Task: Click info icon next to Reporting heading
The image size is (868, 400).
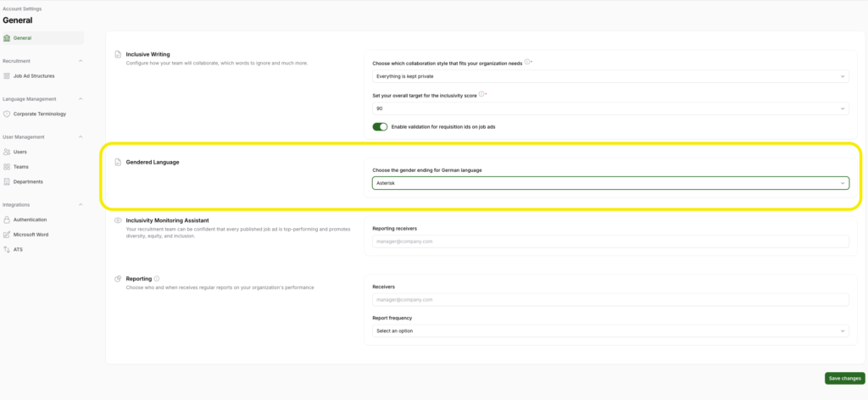Action: click(158, 278)
